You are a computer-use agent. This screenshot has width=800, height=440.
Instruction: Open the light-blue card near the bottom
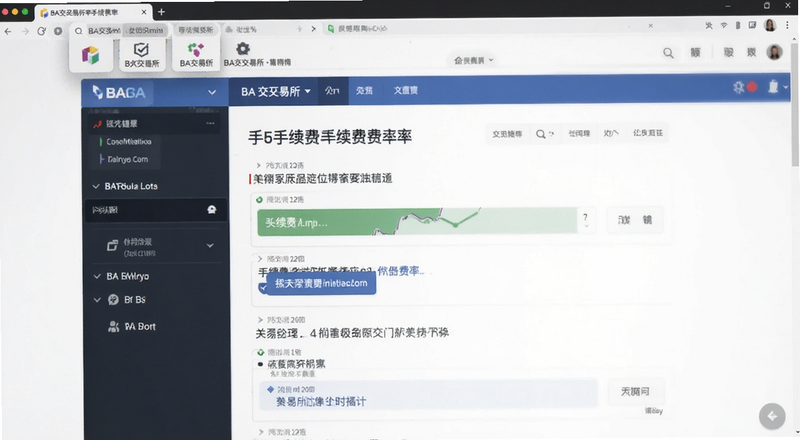tap(428, 395)
